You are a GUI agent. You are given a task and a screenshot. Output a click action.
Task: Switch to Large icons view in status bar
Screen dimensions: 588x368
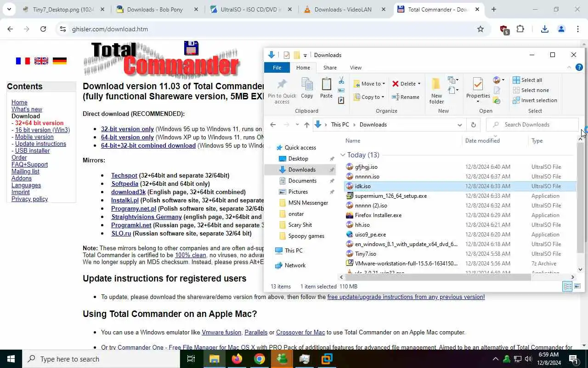(x=577, y=287)
